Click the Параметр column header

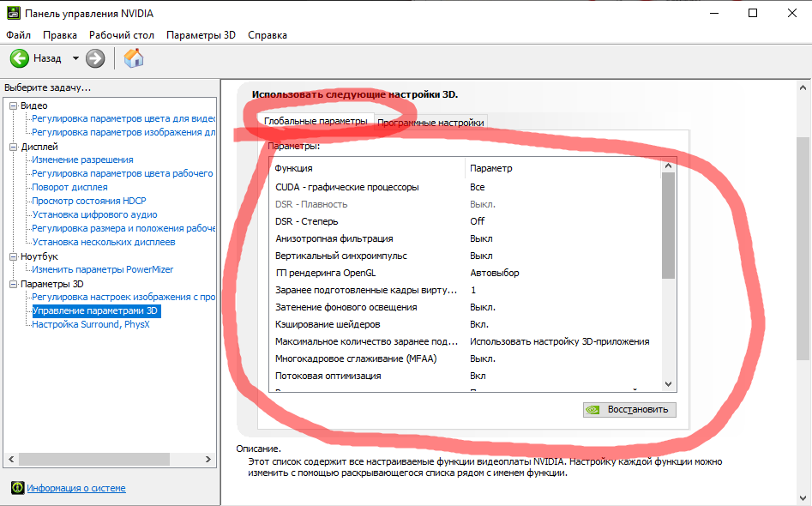click(x=563, y=168)
